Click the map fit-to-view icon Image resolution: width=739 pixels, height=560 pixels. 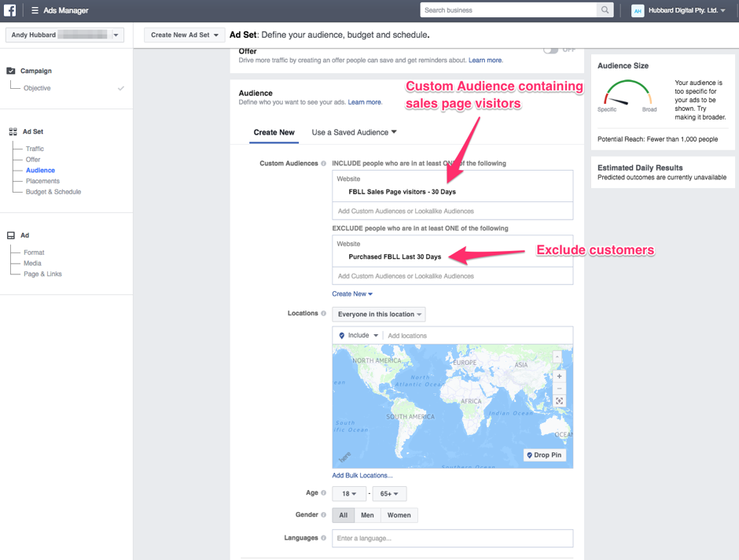(x=559, y=401)
